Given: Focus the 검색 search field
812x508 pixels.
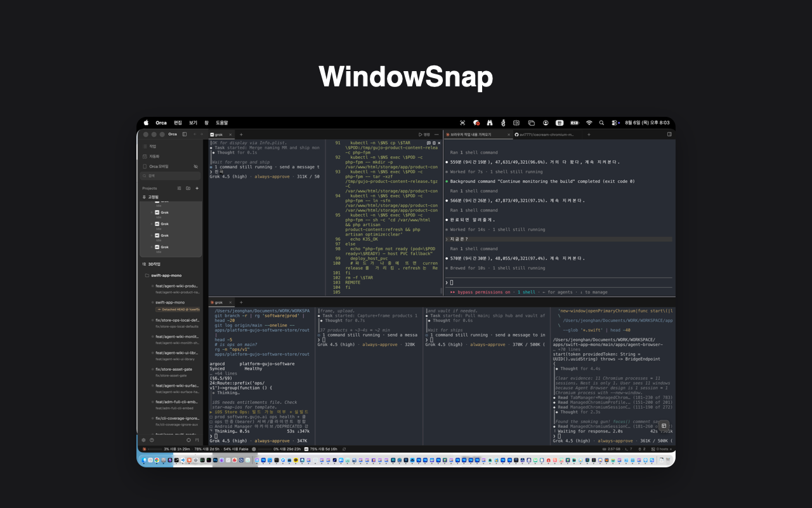Looking at the screenshot, I should [x=171, y=176].
